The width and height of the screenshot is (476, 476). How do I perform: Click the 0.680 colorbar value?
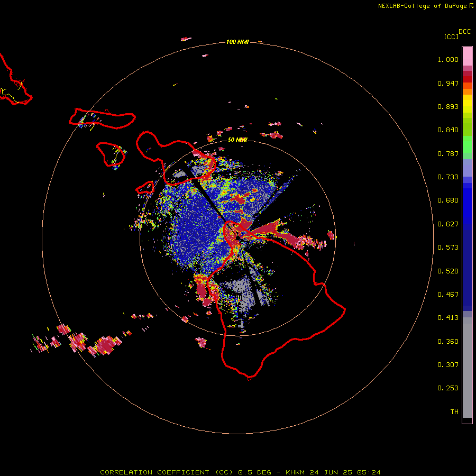448,200
